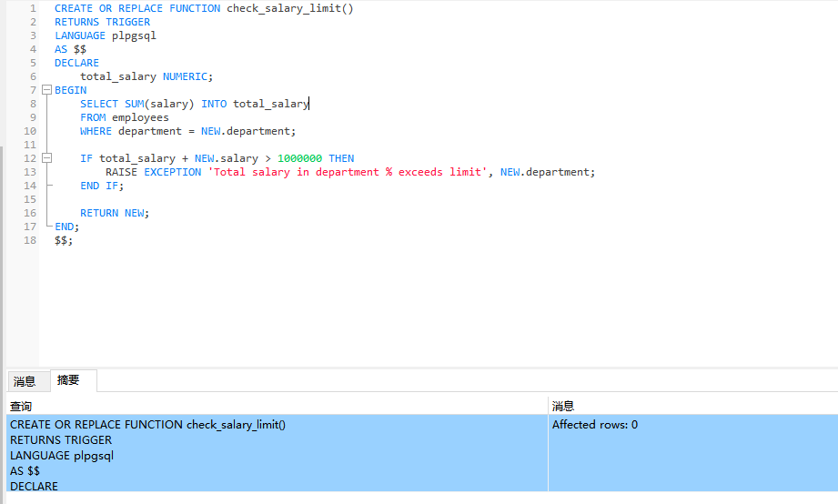Click line number 18 in the gutter

click(30, 240)
